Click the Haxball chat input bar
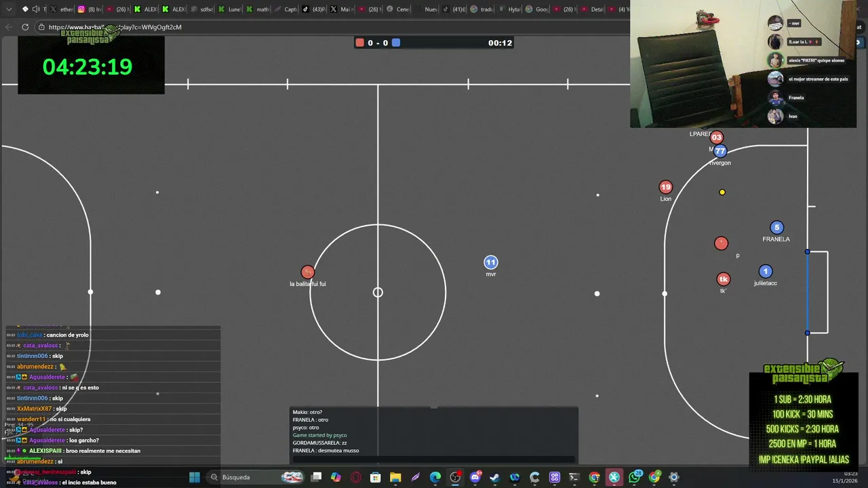This screenshot has height=488, width=868. [434, 459]
